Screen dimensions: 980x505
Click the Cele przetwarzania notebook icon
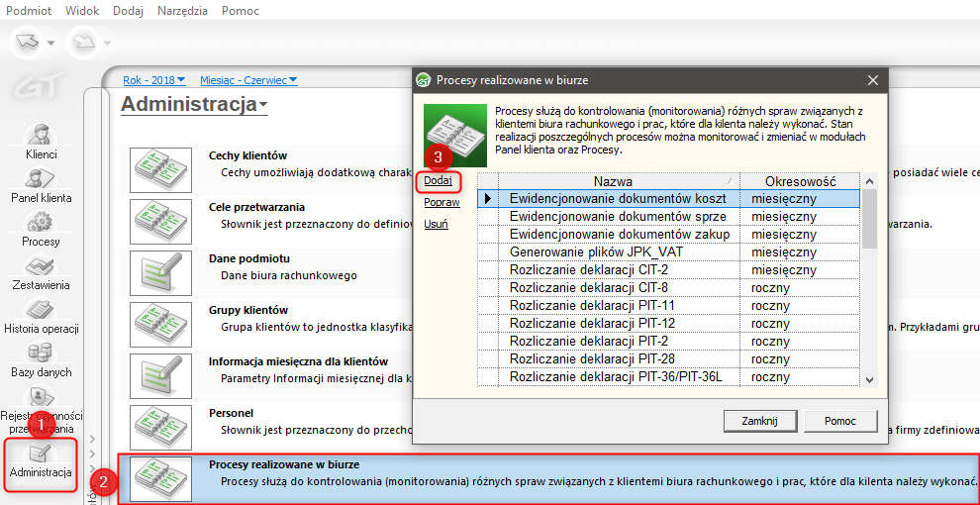(x=160, y=221)
